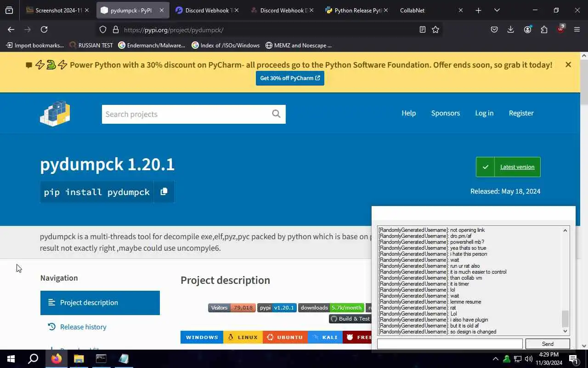Toggle reader view icon in address bar
The width and height of the screenshot is (588, 368).
tap(423, 29)
